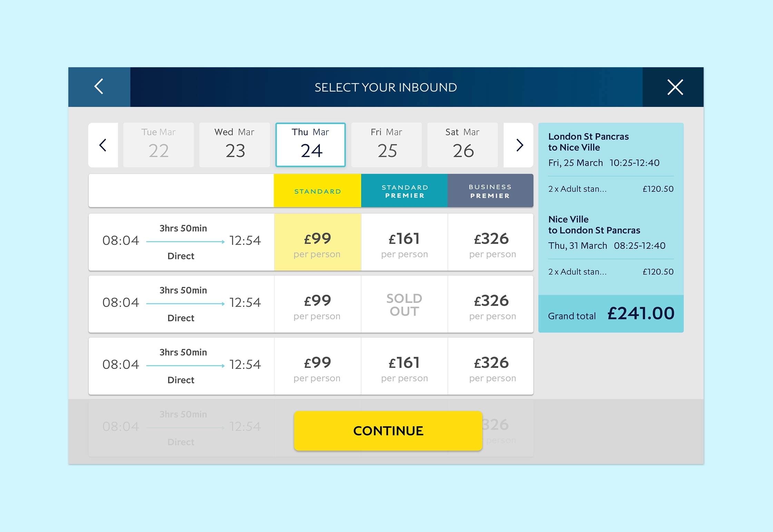Click the yellow Standard class header
Viewport: 773px width, 532px height.
317,191
